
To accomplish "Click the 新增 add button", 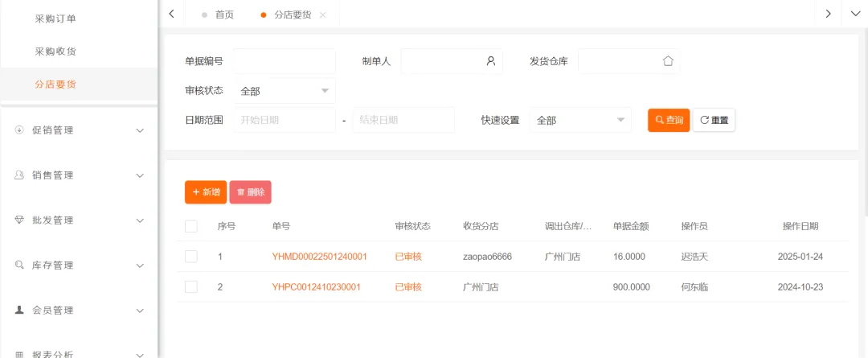I will point(206,191).
